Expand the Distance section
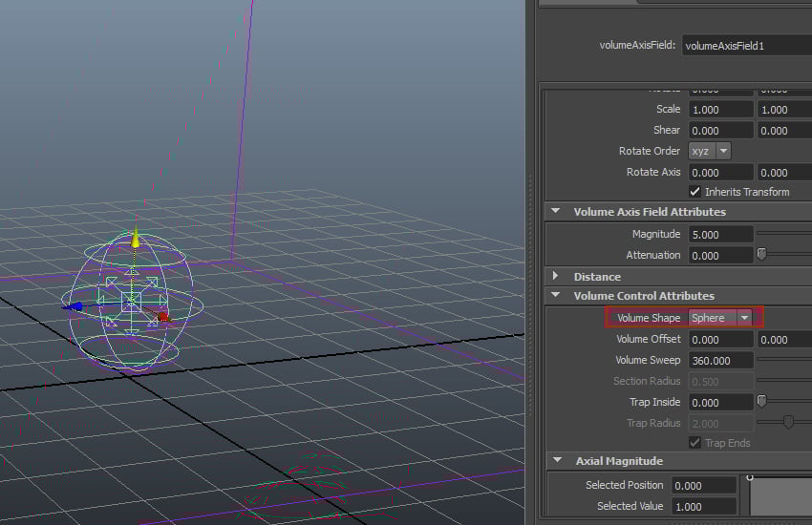This screenshot has height=525, width=812. tap(555, 277)
